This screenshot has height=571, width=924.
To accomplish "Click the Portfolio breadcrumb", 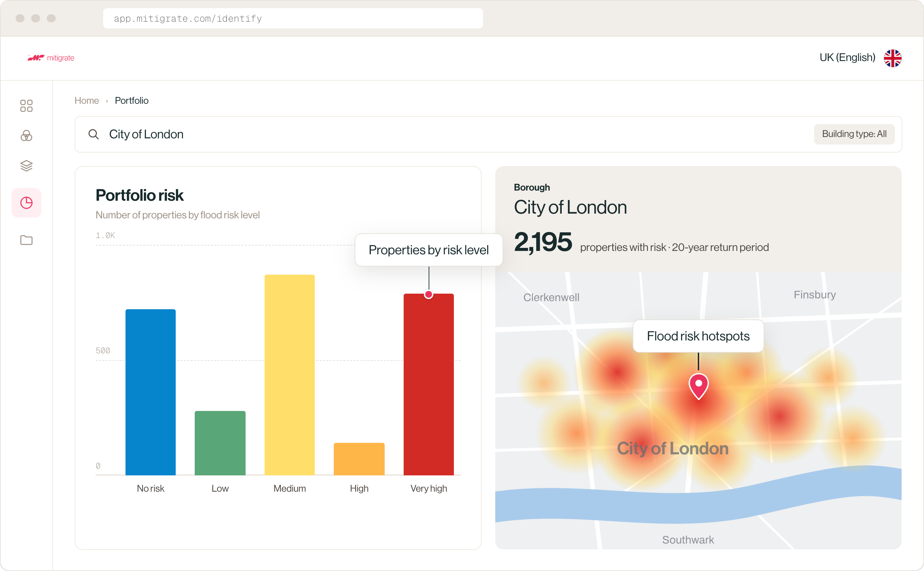I will pos(132,100).
